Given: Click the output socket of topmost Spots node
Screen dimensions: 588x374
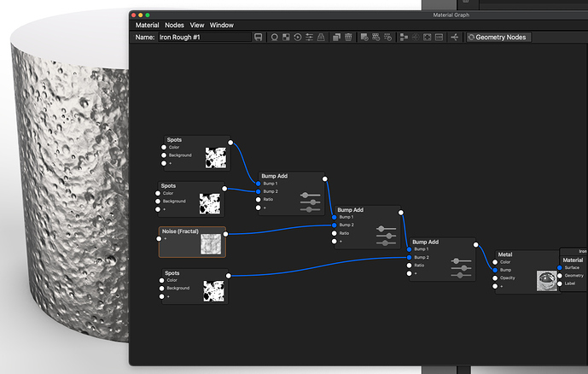Looking at the screenshot, I should 230,143.
